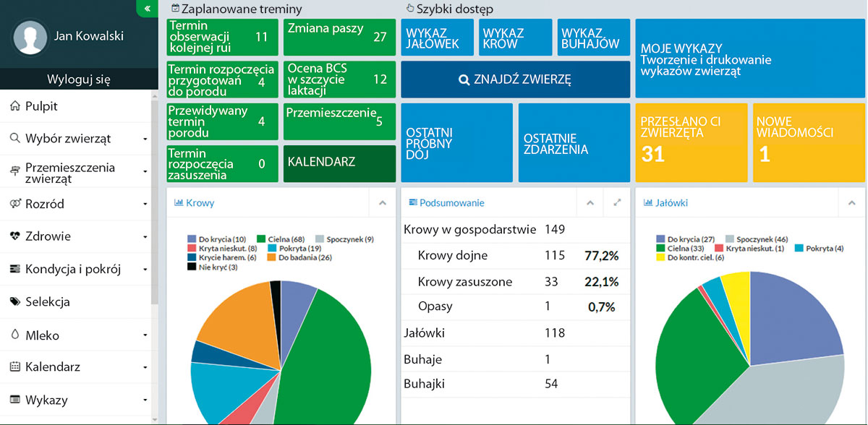868x425 pixels.
Task: Expand the Rozród submenu arrow
Action: tap(145, 205)
